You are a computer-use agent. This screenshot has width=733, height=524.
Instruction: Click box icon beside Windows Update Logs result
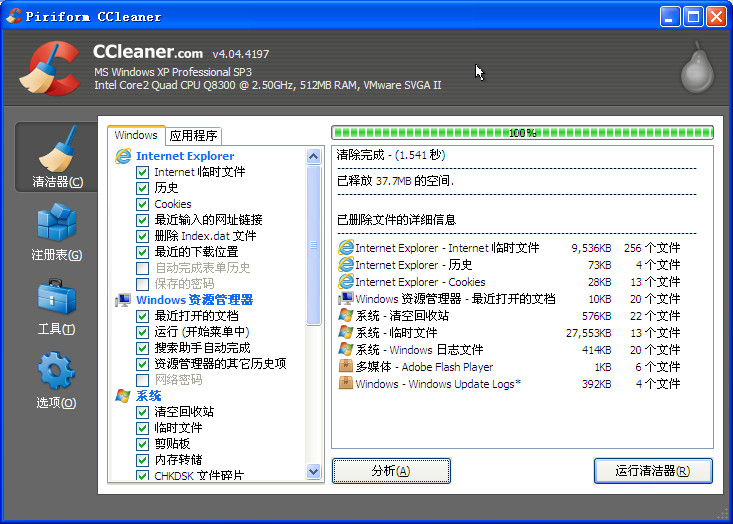346,383
